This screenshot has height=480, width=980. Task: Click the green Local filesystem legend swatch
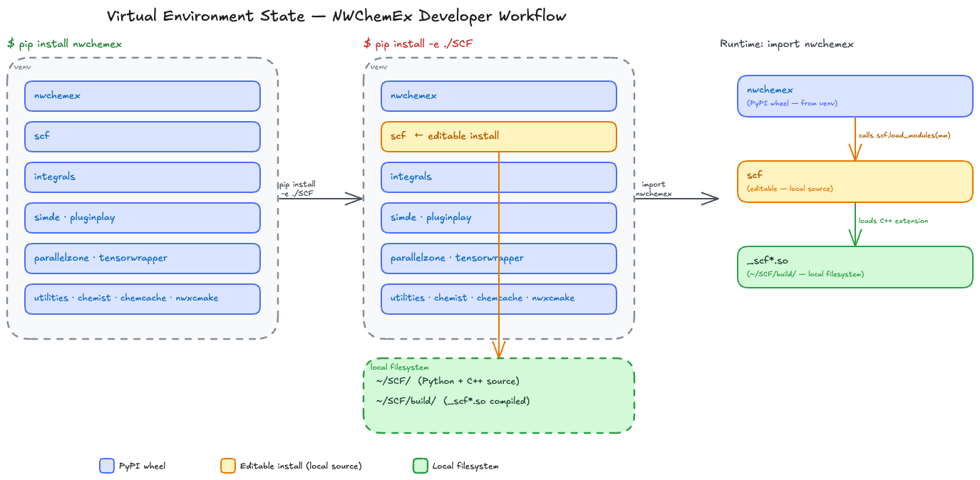[x=421, y=466]
